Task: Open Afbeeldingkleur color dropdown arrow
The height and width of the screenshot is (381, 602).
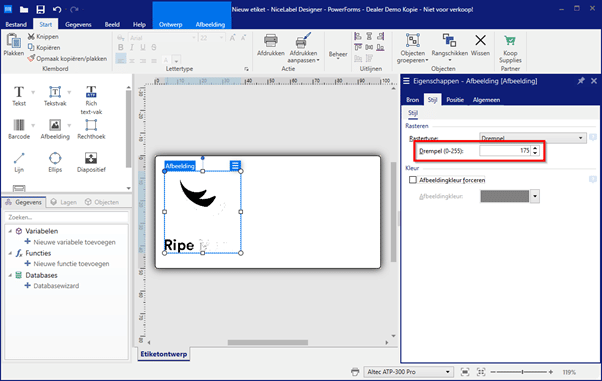Action: (535, 196)
